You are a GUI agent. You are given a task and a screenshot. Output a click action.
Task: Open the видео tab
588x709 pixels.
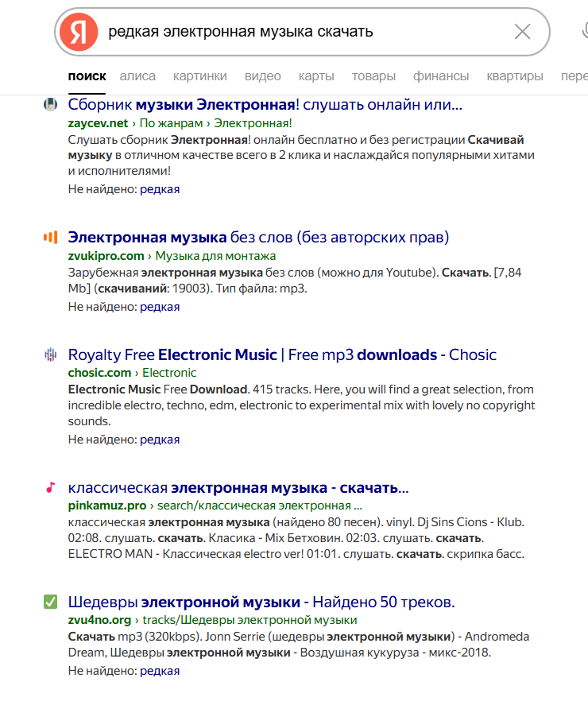pos(262,76)
